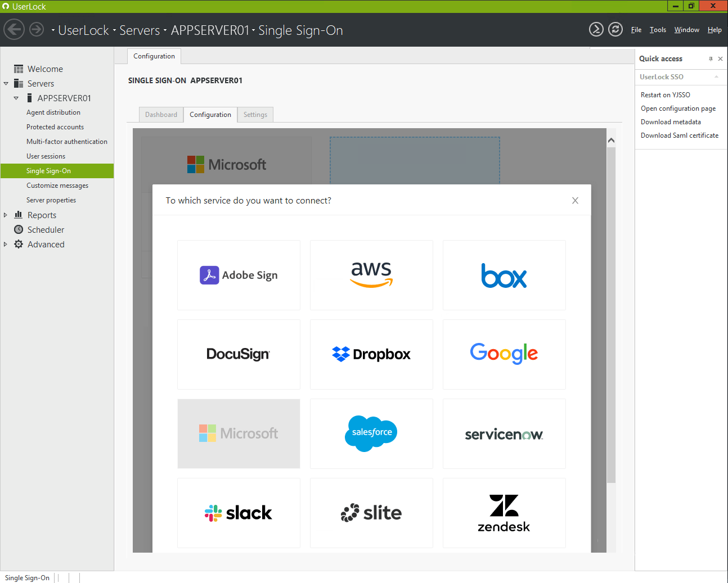The height and width of the screenshot is (583, 728).
Task: Choose the AWS service tile
Action: (x=371, y=275)
